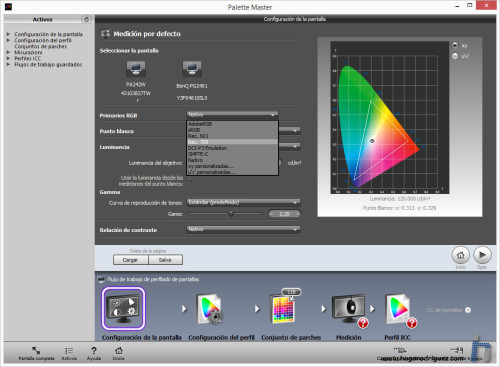The width and height of the screenshot is (500, 367).
Task: Toggle Usar la luminancia desde mediciones checkbox
Action: [189, 180]
